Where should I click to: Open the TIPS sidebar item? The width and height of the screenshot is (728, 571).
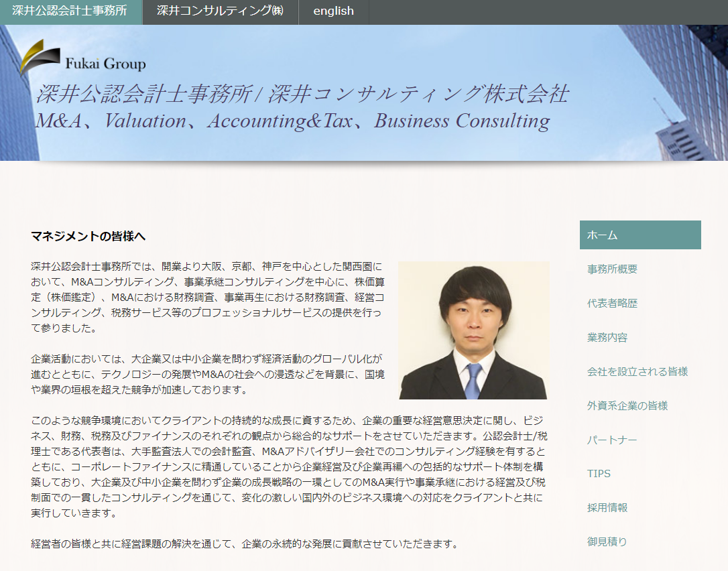pos(599,474)
